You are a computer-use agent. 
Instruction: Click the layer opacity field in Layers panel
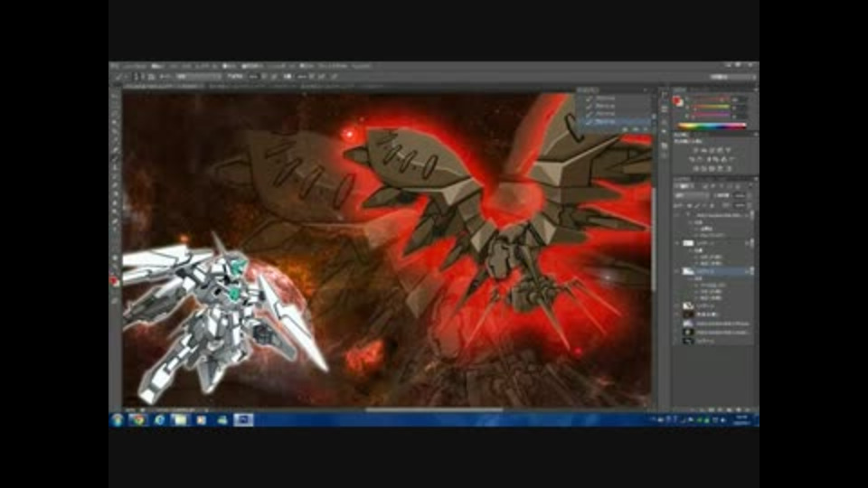[x=741, y=196]
